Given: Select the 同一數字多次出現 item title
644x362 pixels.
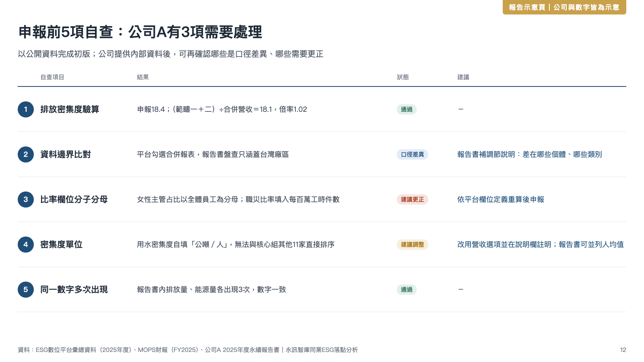Looking at the screenshot, I should coord(74,290).
